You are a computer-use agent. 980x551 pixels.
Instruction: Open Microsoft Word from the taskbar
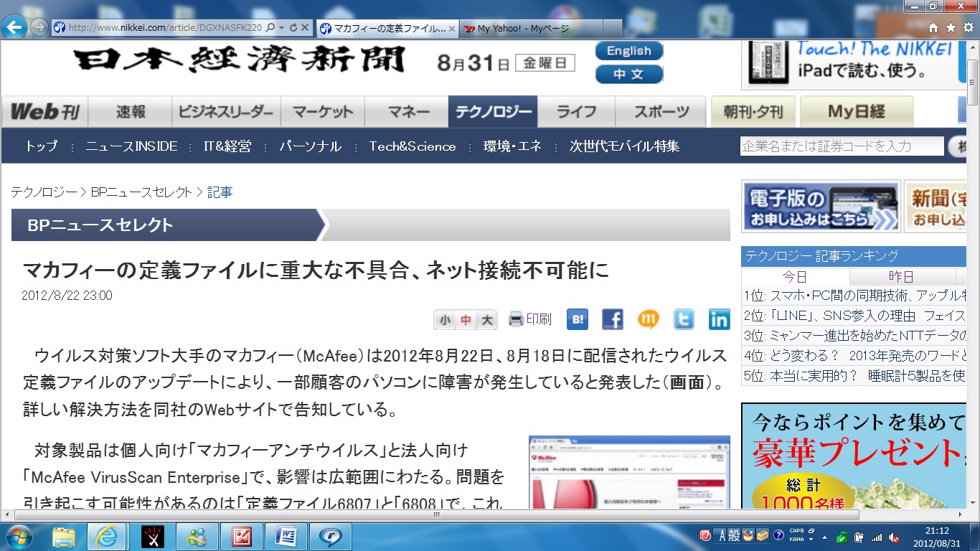click(286, 537)
